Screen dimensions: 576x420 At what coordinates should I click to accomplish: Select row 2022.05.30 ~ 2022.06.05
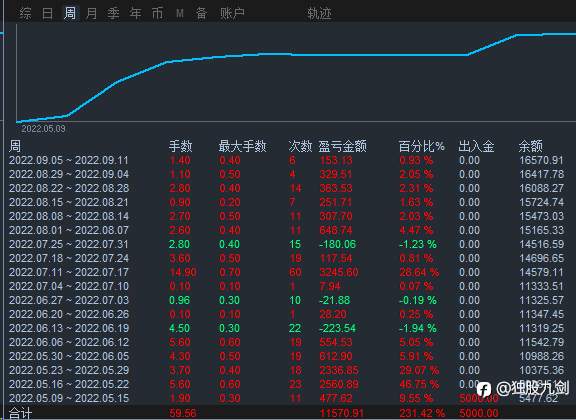point(287,356)
